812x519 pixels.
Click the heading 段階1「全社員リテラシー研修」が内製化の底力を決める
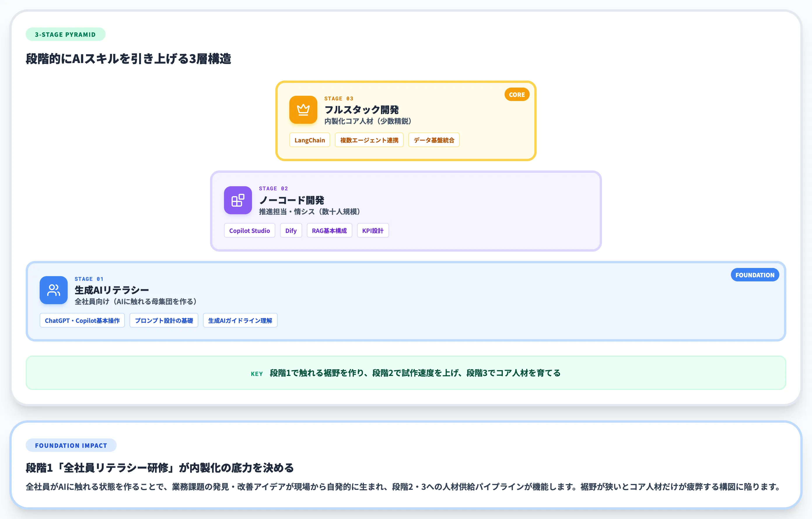coord(160,468)
